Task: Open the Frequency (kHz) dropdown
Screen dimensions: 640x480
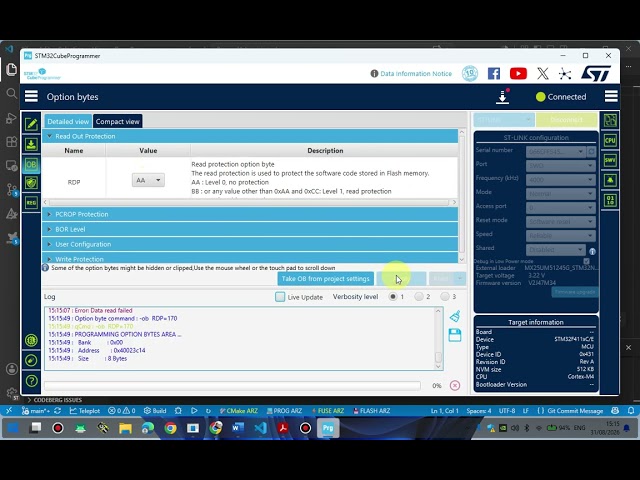Action: 561,180
